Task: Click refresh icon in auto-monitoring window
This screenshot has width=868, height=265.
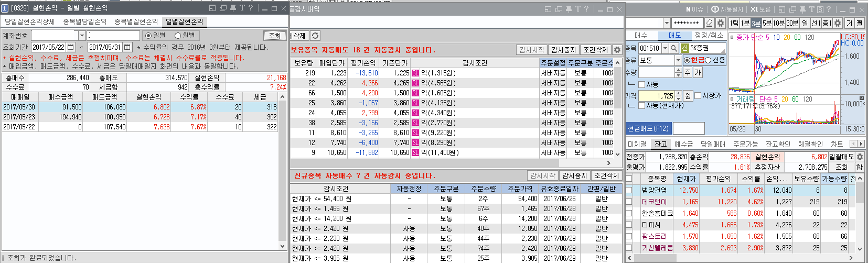Action: pyautogui.click(x=315, y=36)
